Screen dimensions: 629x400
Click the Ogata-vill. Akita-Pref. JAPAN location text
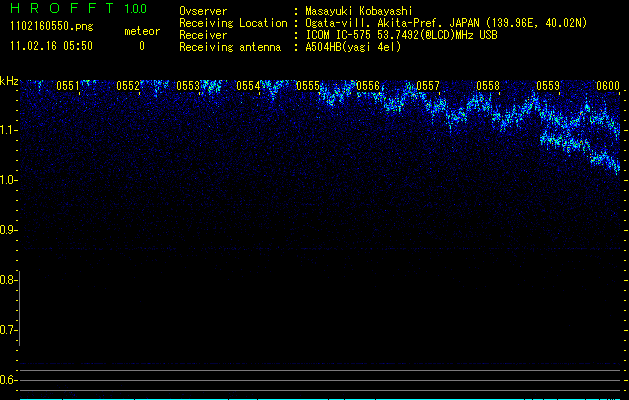click(446, 23)
